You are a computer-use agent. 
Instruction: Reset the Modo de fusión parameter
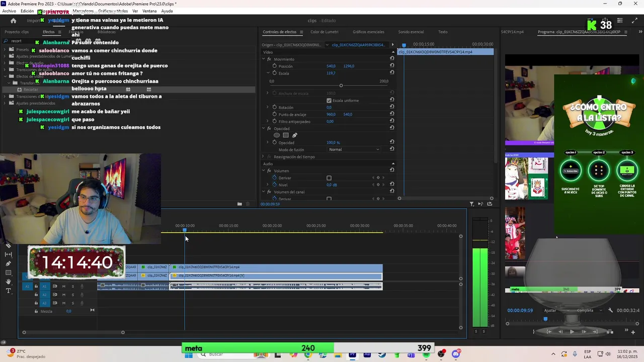391,149
